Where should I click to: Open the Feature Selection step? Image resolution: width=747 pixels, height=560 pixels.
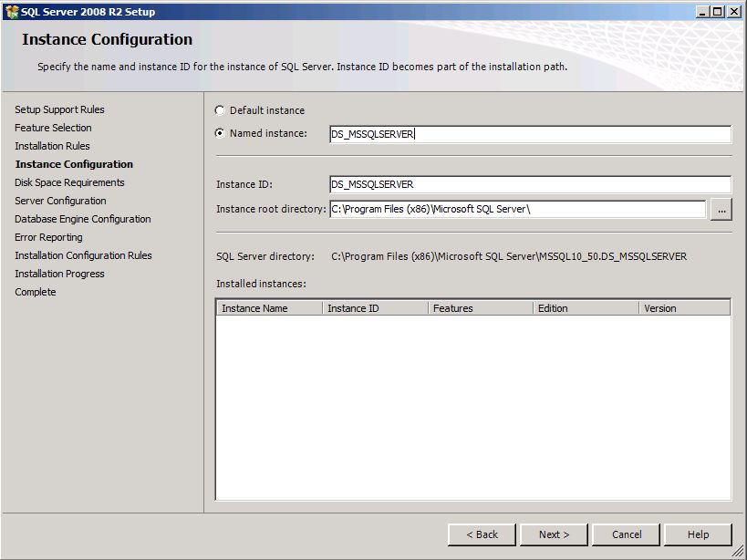coord(53,127)
